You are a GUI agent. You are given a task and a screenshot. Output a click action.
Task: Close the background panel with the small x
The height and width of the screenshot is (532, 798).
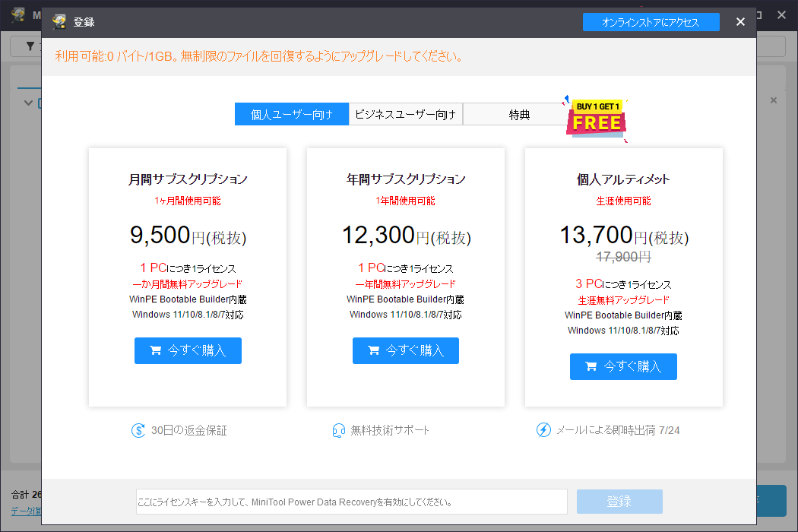774,100
